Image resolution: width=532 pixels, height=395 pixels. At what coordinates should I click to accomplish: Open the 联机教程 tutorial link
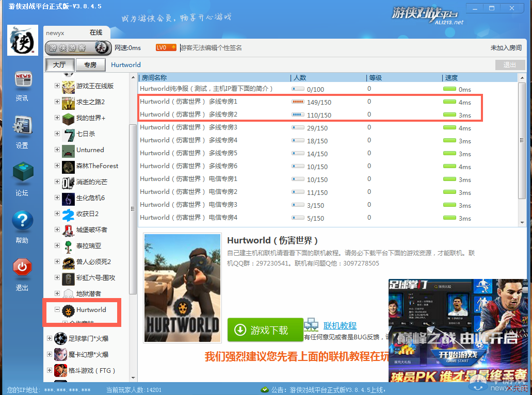[340, 325]
